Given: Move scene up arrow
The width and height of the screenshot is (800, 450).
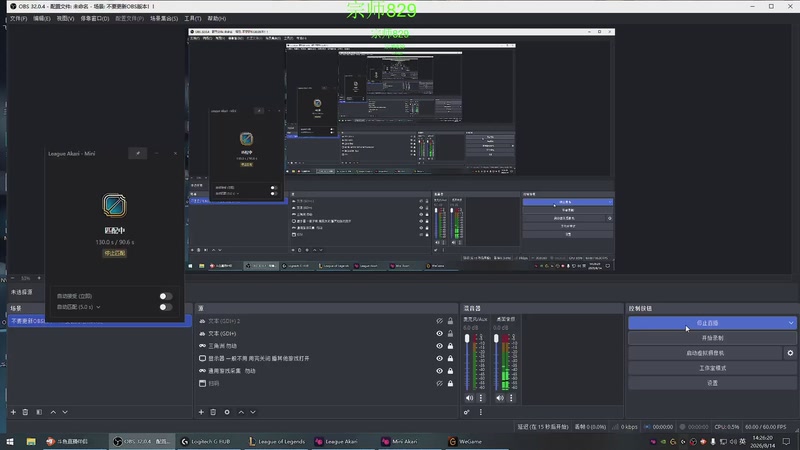Looking at the screenshot, I should click(53, 412).
